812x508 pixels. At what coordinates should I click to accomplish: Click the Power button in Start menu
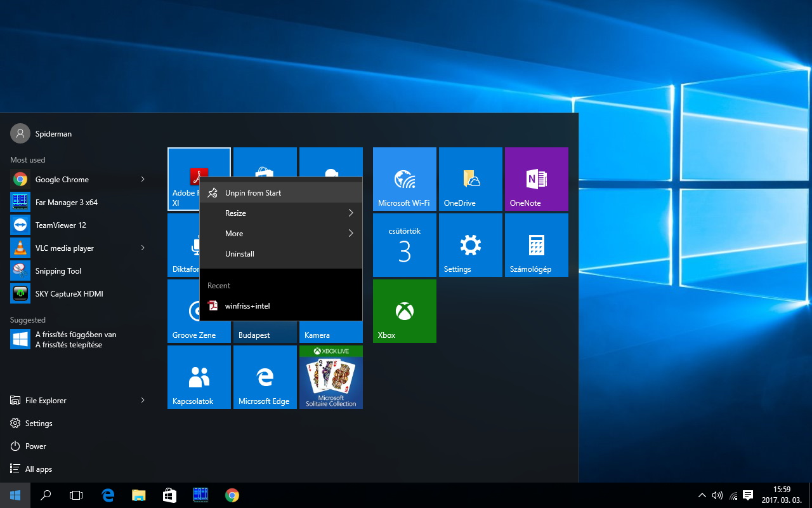pos(36,446)
